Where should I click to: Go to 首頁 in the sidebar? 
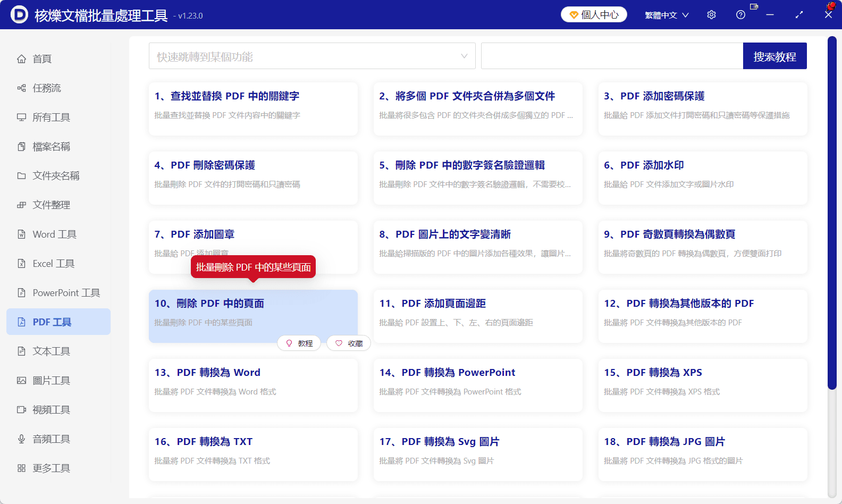click(58, 59)
